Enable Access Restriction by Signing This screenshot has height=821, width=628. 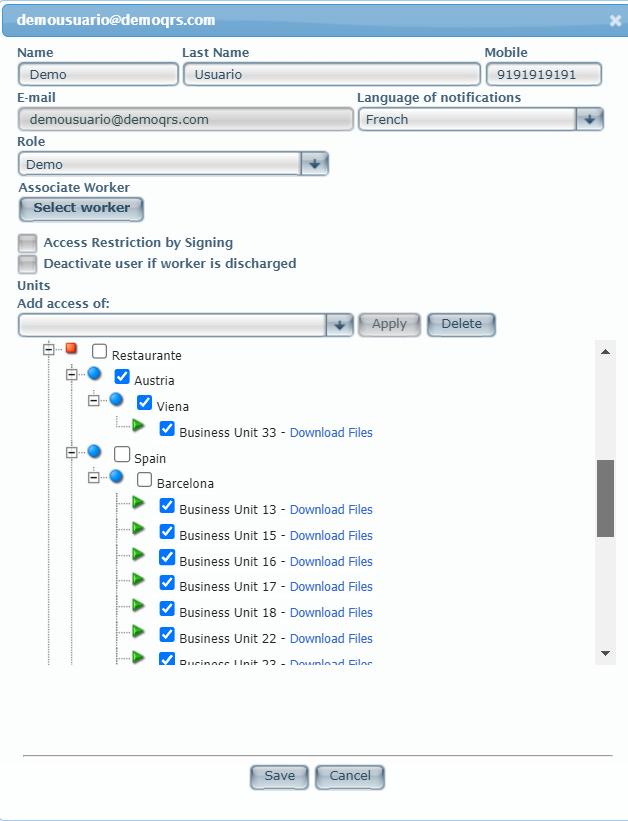pyautogui.click(x=27, y=243)
